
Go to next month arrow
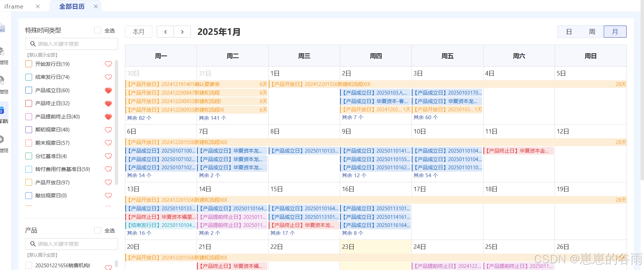[182, 32]
